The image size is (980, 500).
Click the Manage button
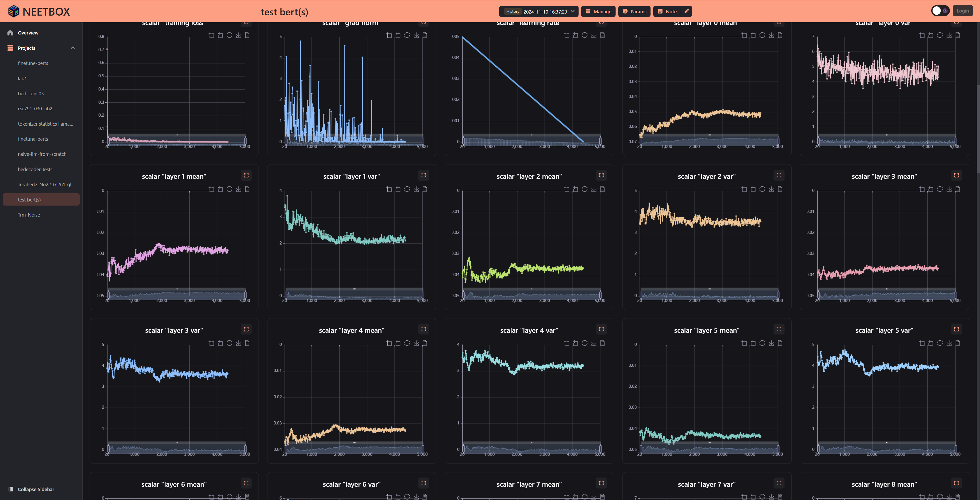[598, 11]
